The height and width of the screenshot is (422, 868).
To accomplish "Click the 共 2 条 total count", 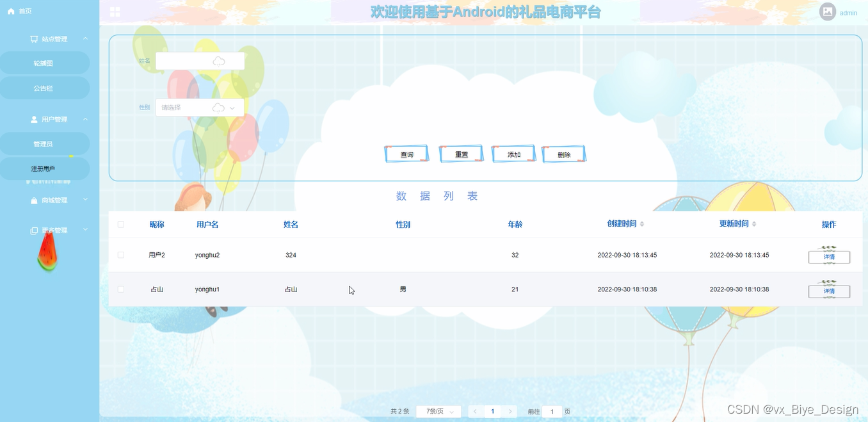I will point(400,411).
